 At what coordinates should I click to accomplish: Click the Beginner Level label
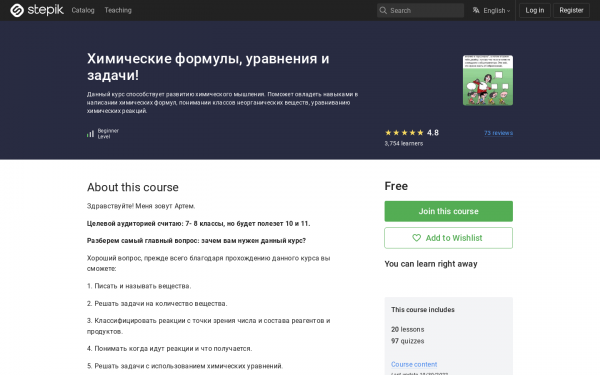pyautogui.click(x=108, y=134)
